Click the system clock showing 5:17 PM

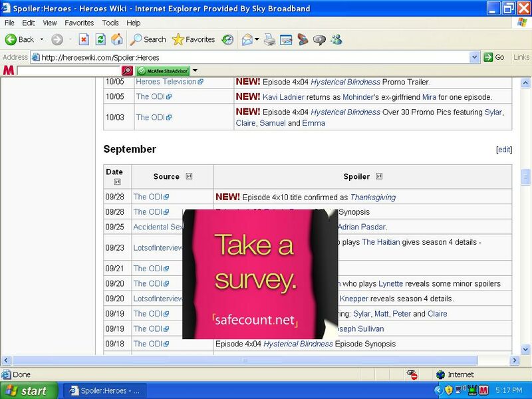(x=508, y=390)
